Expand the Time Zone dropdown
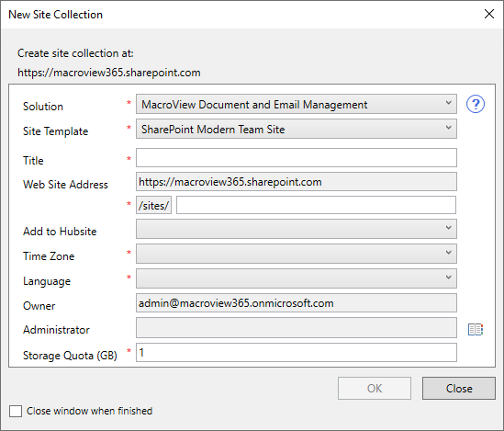Image resolution: width=504 pixels, height=431 pixels. 296,254
